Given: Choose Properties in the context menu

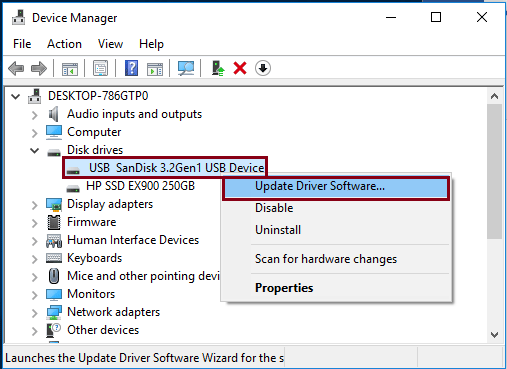Looking at the screenshot, I should pyautogui.click(x=336, y=288).
